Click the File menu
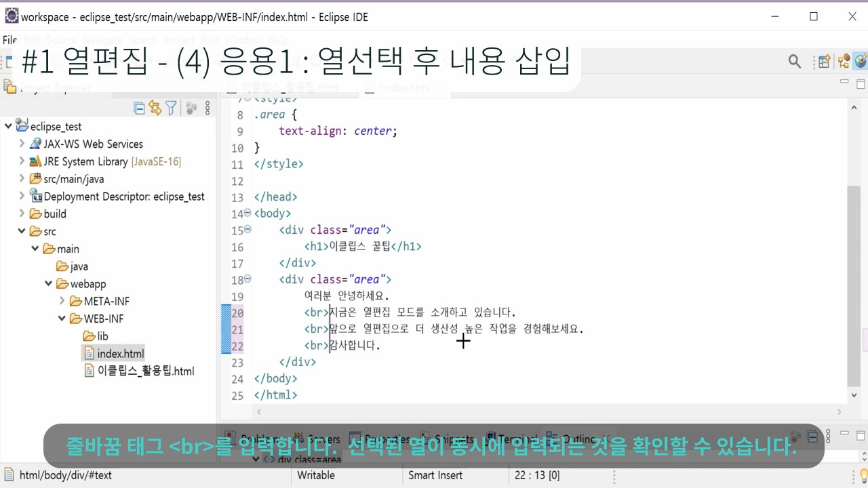The width and height of the screenshot is (868, 488). 9,40
